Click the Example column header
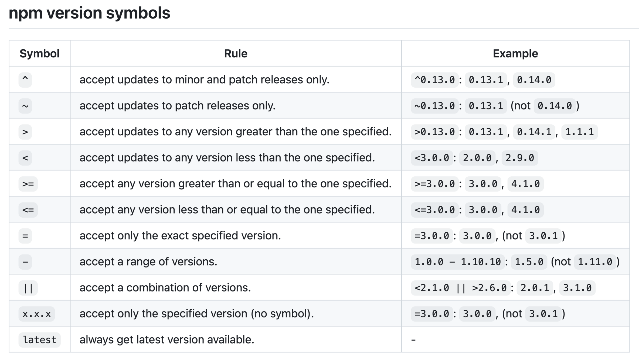The image size is (639, 364). coord(515,53)
